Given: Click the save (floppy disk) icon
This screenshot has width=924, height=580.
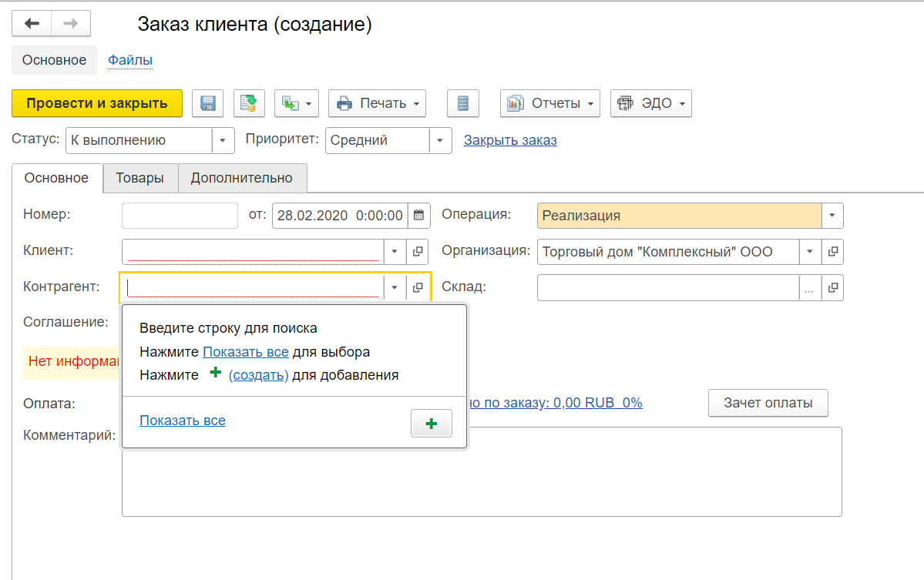Looking at the screenshot, I should coord(207,103).
